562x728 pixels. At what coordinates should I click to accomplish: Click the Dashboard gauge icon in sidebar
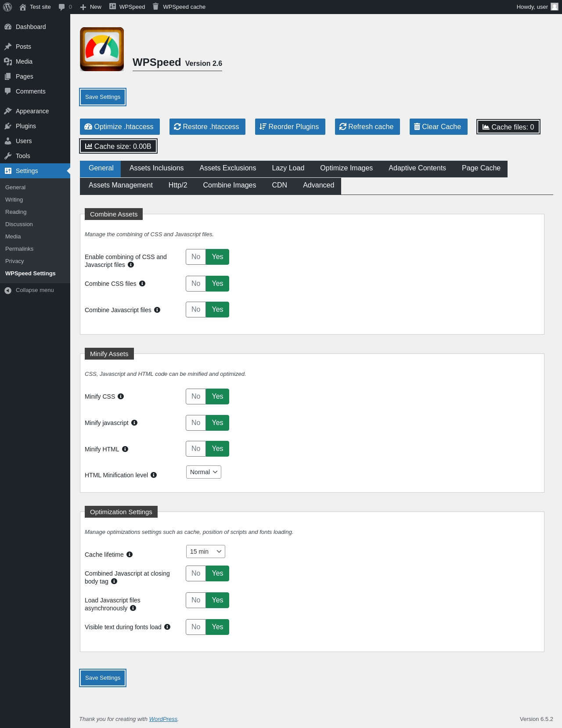tap(8, 27)
